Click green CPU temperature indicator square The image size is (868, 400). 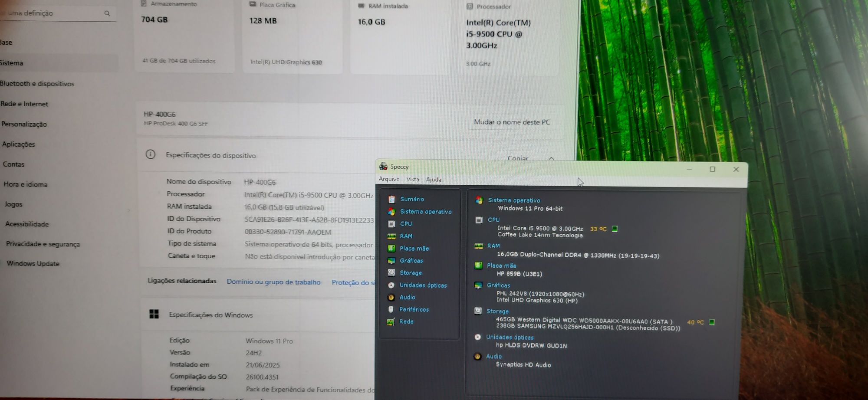[615, 229]
